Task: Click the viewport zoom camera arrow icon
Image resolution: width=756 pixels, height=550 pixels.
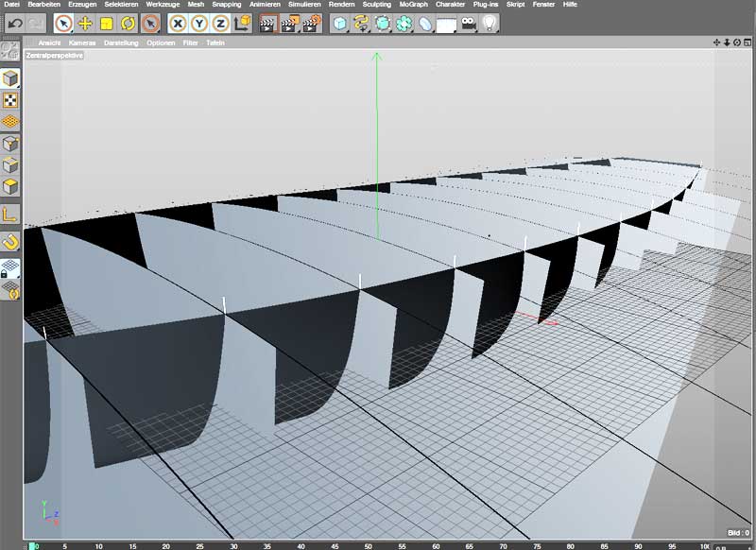Action: (x=727, y=43)
